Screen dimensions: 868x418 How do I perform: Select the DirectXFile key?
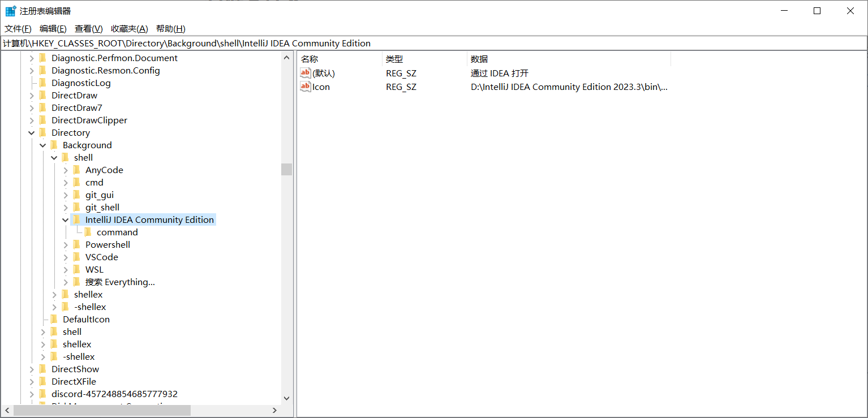[74, 382]
